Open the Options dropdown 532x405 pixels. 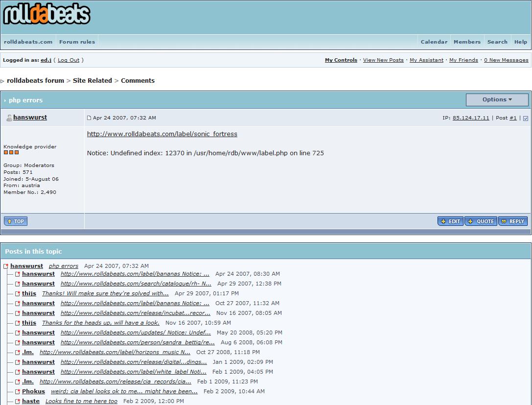(x=497, y=99)
